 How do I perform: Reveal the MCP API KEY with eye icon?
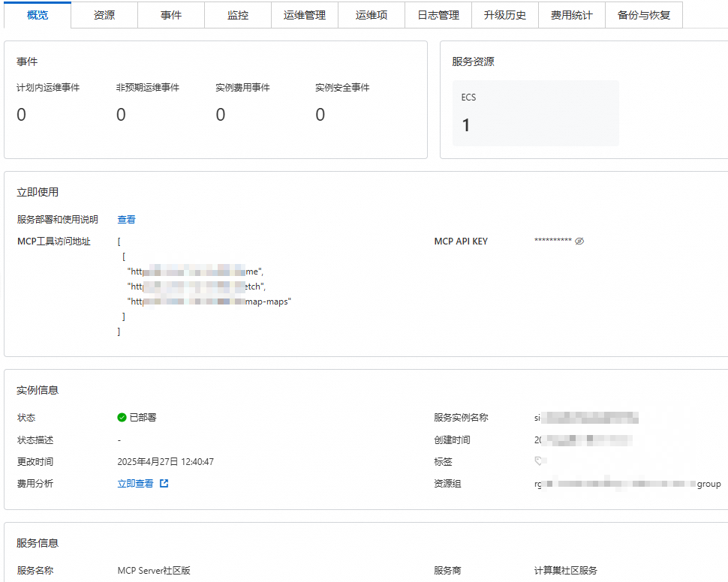point(579,241)
